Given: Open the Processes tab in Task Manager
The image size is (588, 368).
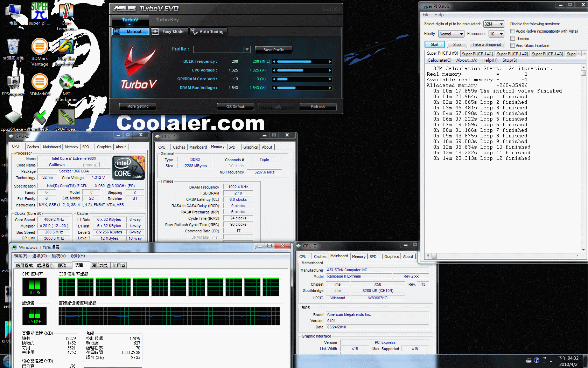Looking at the screenshot, I should coord(45,266).
